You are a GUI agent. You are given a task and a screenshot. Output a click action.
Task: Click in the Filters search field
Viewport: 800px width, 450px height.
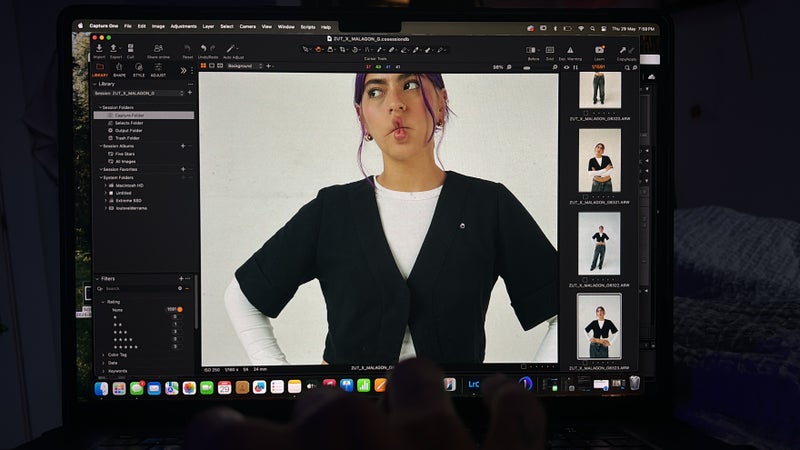coord(140,289)
